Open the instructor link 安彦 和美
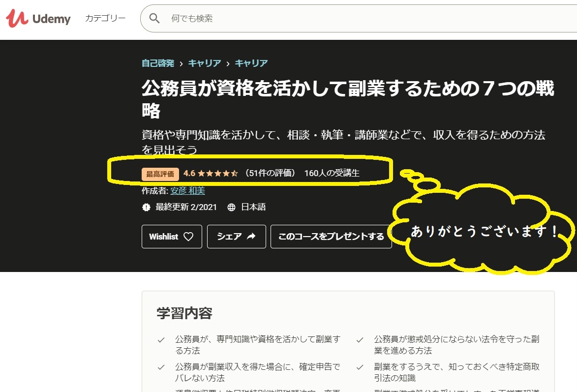The image size is (577, 392). pos(186,191)
